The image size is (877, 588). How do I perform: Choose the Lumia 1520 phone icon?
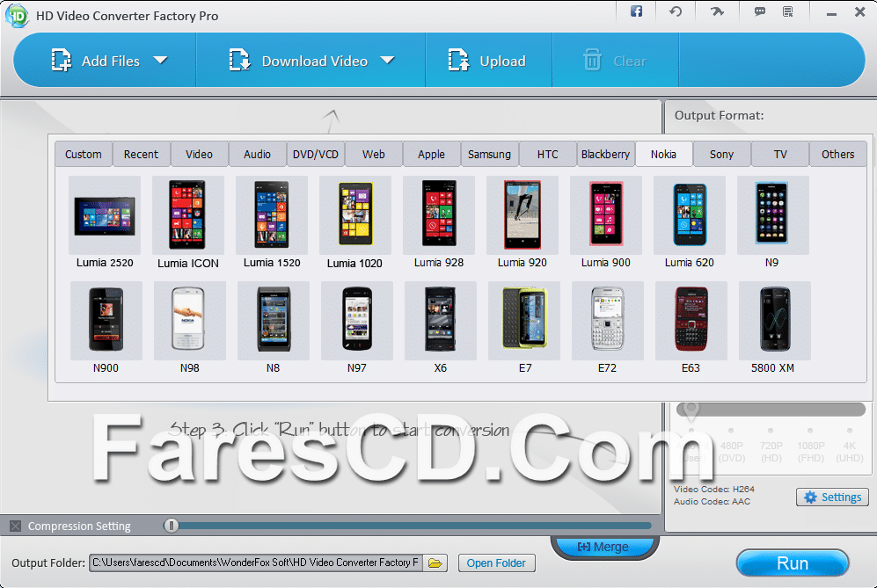click(x=272, y=215)
